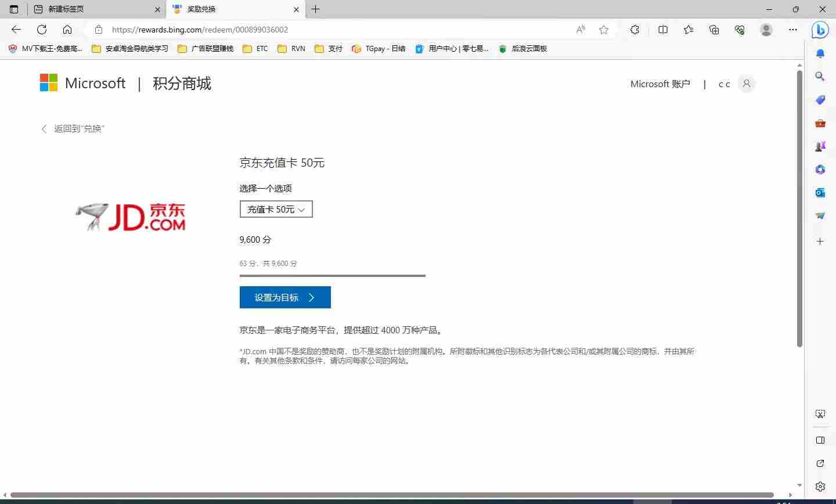Screen dimensions: 836x504
Task: Open sidebar settings gear
Action: 820,487
